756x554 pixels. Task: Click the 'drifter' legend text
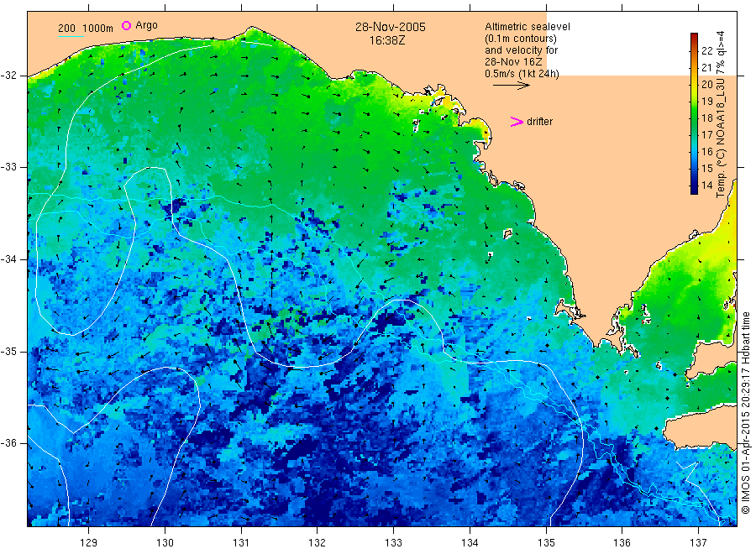click(x=539, y=122)
